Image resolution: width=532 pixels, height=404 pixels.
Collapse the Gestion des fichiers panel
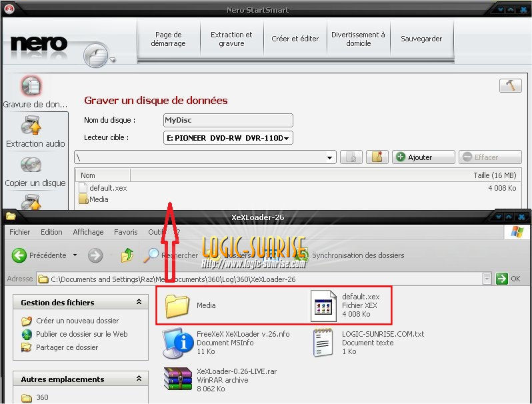click(139, 302)
